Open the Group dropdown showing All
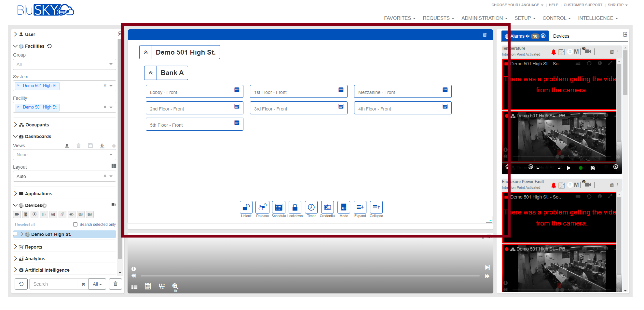The image size is (644, 310). [64, 64]
